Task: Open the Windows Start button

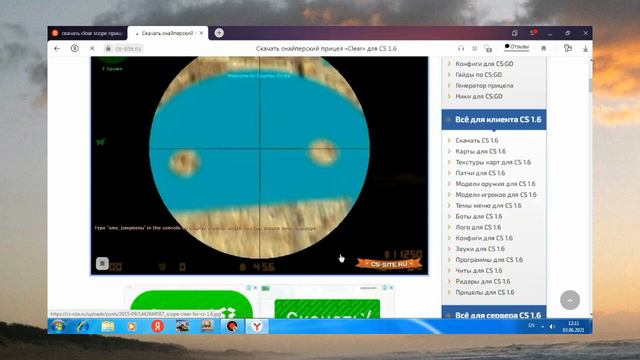Action: coord(58,327)
